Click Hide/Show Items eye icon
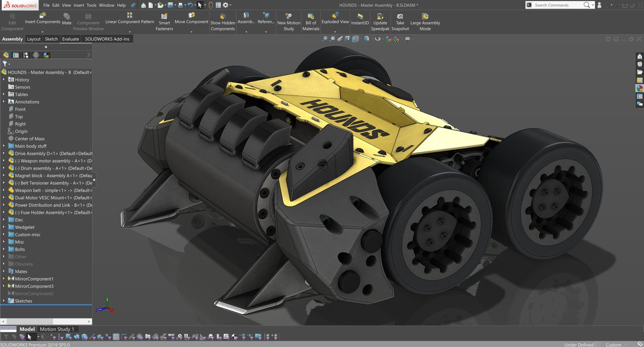This screenshot has height=347, width=644. coord(378,39)
